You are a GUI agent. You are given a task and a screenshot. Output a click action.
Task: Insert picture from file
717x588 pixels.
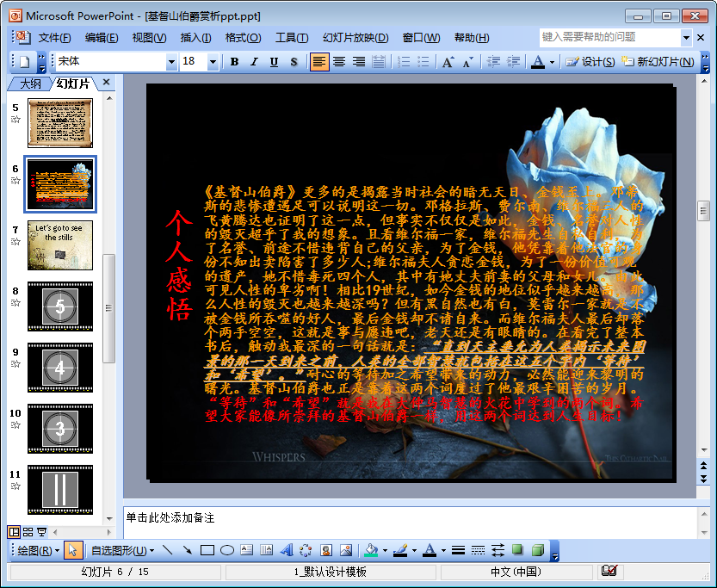346,550
